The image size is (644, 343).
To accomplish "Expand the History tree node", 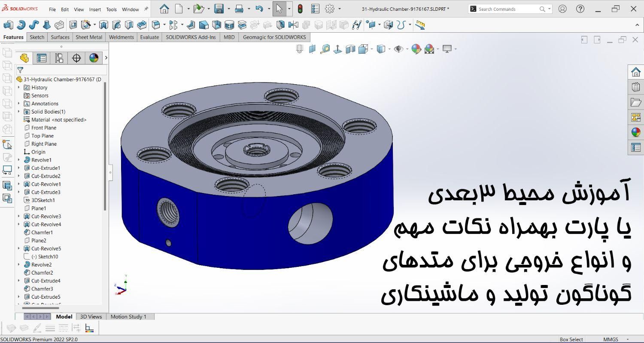I will (19, 87).
